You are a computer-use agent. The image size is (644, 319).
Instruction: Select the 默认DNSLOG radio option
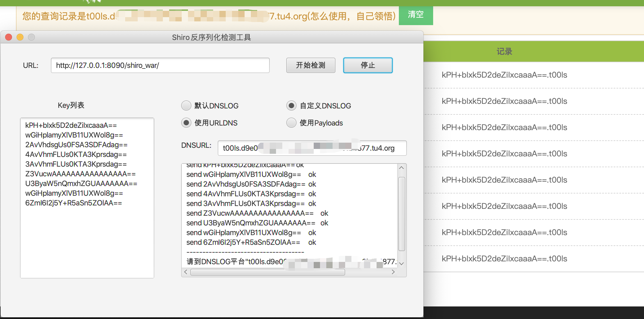point(186,106)
